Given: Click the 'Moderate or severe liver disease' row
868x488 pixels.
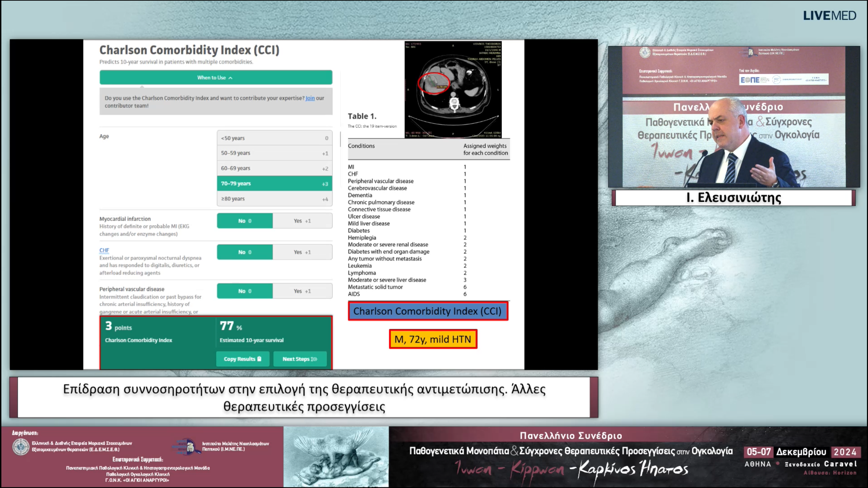Looking at the screenshot, I should (x=408, y=280).
